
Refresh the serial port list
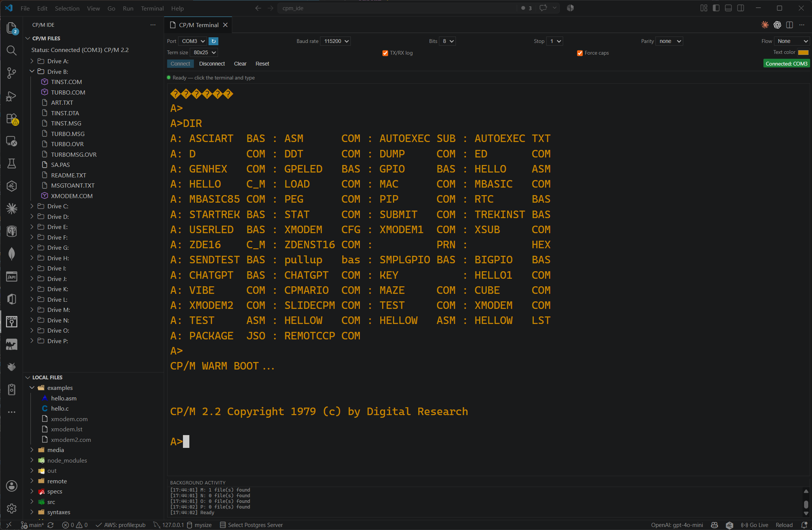pyautogui.click(x=213, y=41)
